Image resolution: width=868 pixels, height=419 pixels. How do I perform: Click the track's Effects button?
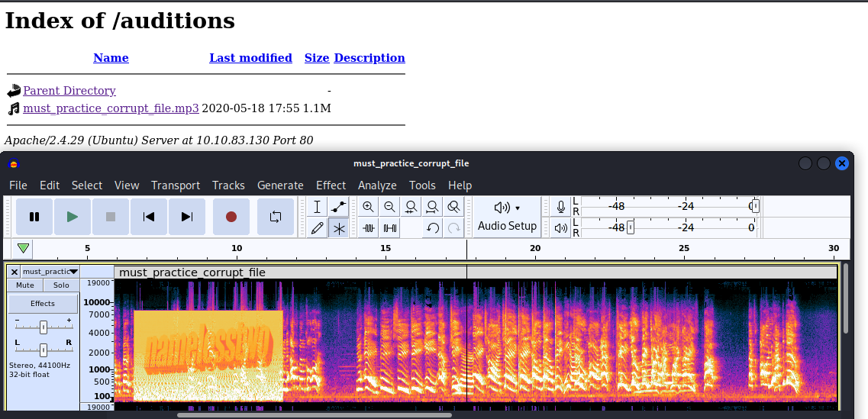[43, 304]
